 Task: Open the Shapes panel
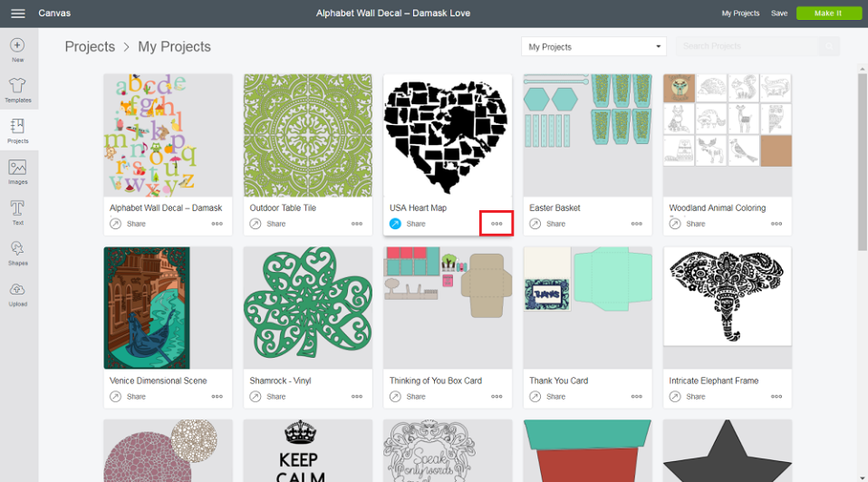18,254
